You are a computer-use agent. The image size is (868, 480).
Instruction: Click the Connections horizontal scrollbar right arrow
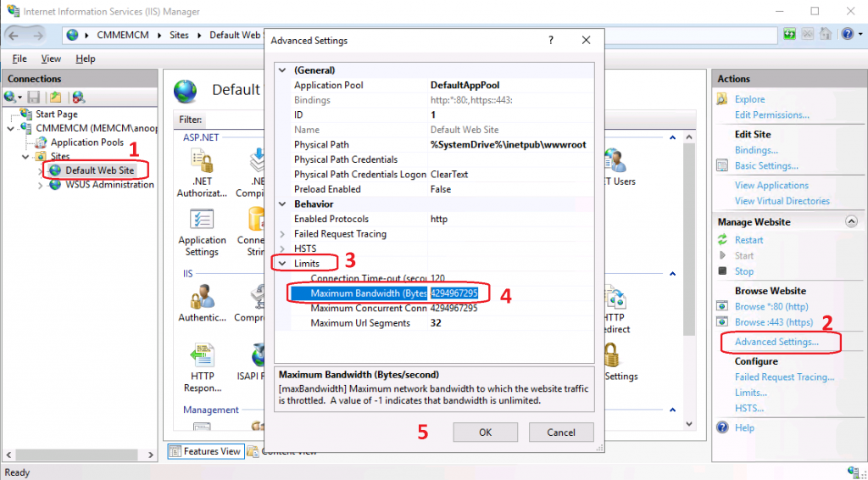click(x=151, y=455)
